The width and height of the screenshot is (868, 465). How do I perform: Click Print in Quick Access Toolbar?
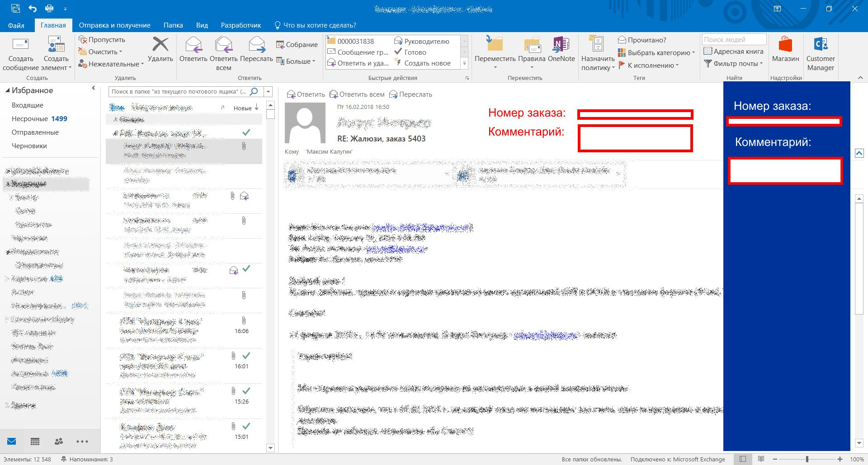[x=49, y=9]
